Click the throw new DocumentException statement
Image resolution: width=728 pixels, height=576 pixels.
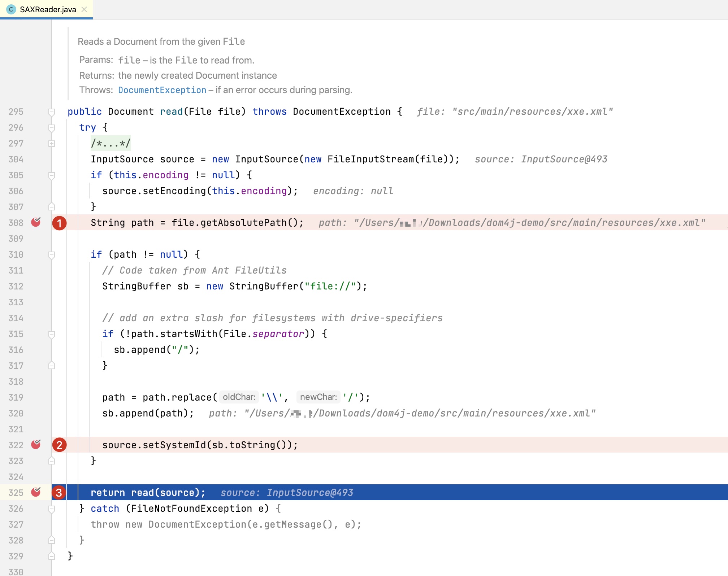pos(226,524)
